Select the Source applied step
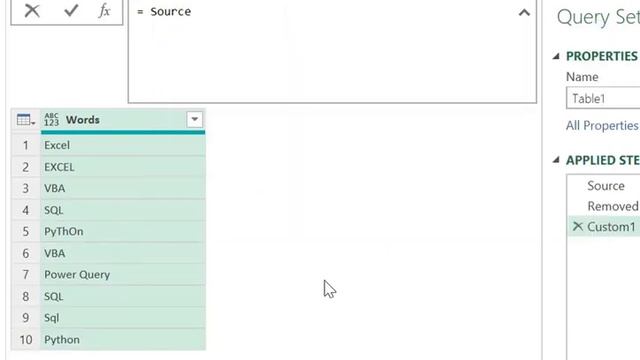Screen dimensions: 640x360 tap(606, 186)
